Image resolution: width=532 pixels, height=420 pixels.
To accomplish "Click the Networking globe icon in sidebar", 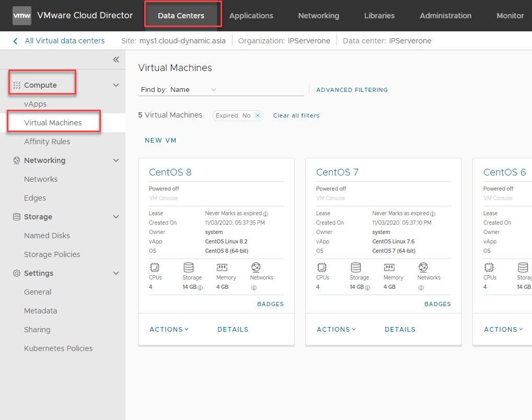I will click(x=17, y=160).
